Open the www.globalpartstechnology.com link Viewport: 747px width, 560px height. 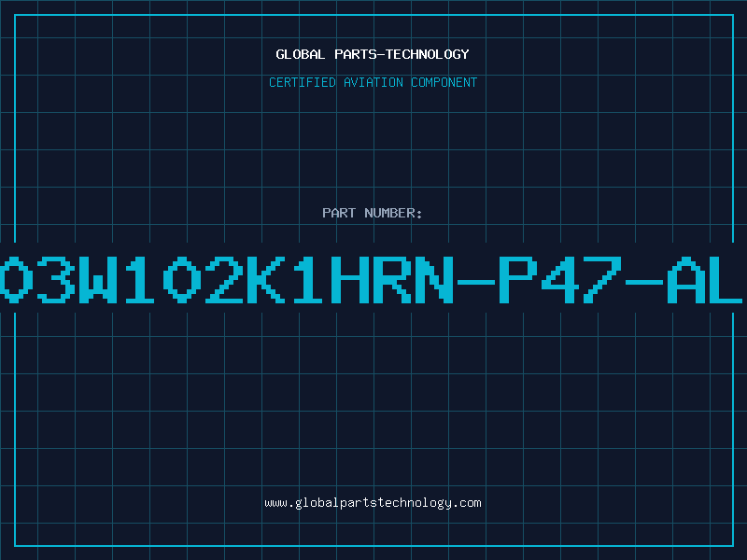click(373, 503)
